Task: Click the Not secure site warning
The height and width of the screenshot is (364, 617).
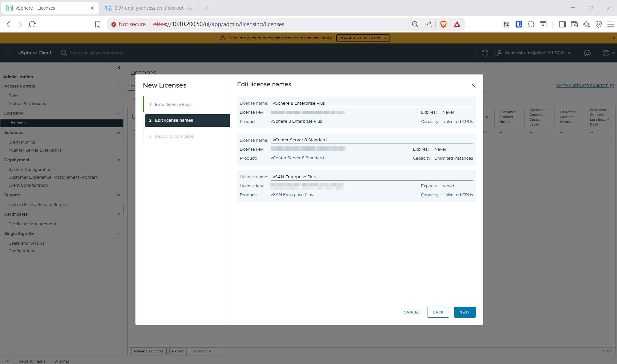Action: tap(129, 24)
